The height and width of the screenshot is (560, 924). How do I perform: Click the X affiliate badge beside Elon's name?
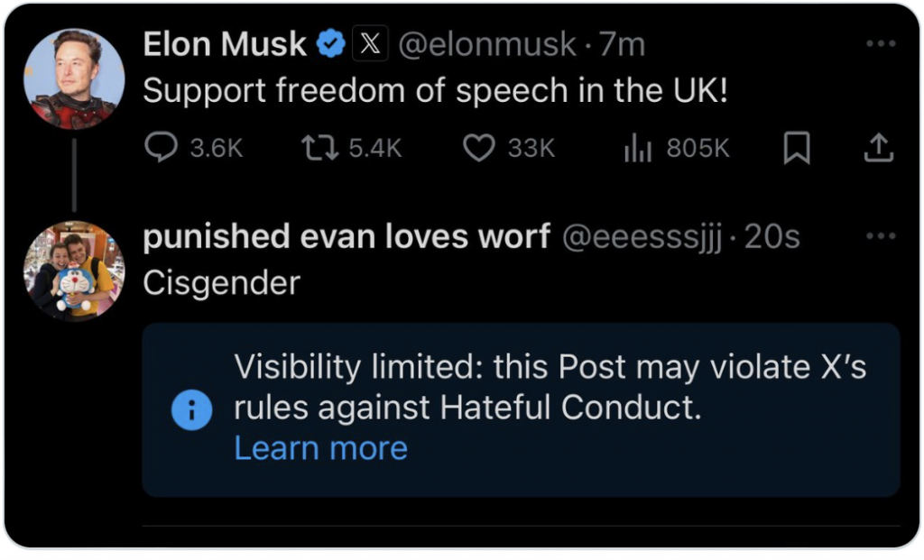(370, 44)
